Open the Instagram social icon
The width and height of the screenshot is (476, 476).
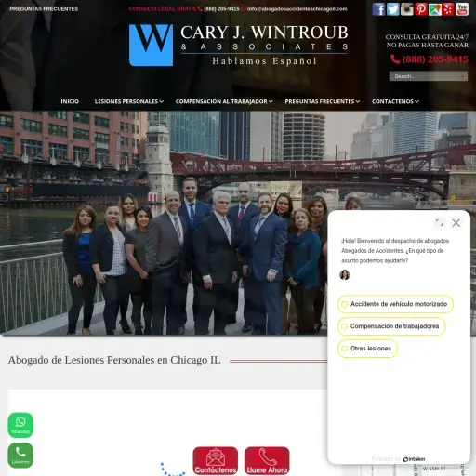tap(406, 9)
